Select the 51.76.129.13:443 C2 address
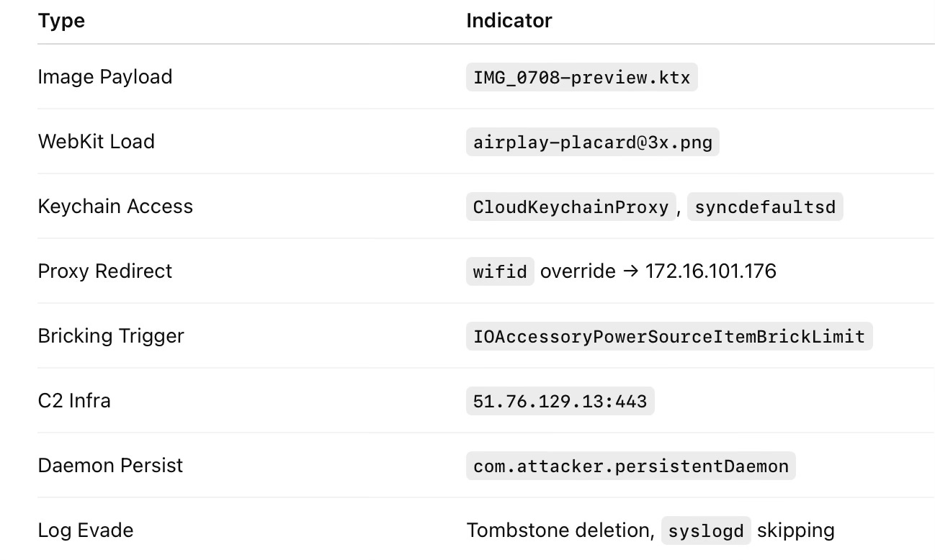This screenshot has width=935, height=560. (x=560, y=401)
